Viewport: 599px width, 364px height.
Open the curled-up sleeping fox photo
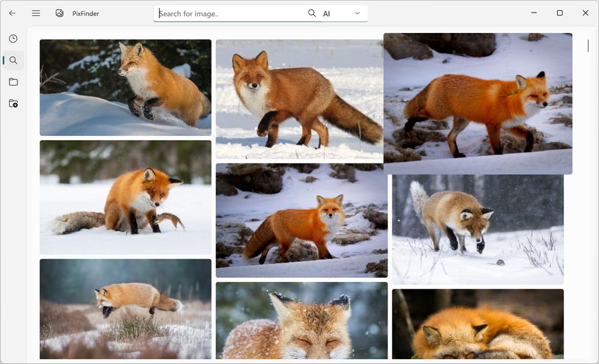tap(478, 324)
